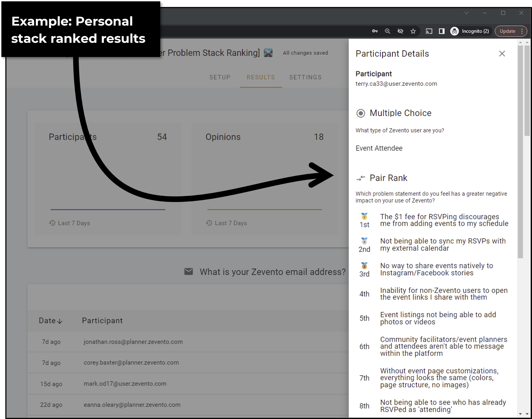Click the 'All changes saved' status text
Viewport: 532px width, 419px height.
point(305,53)
